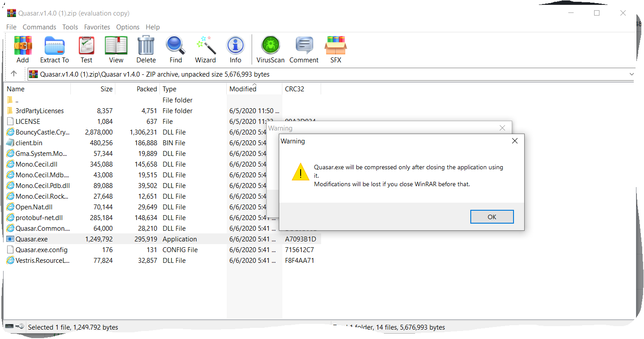Select the Open.Nat.dll file
Screen dimensions: 644x339
pyautogui.click(x=34, y=207)
